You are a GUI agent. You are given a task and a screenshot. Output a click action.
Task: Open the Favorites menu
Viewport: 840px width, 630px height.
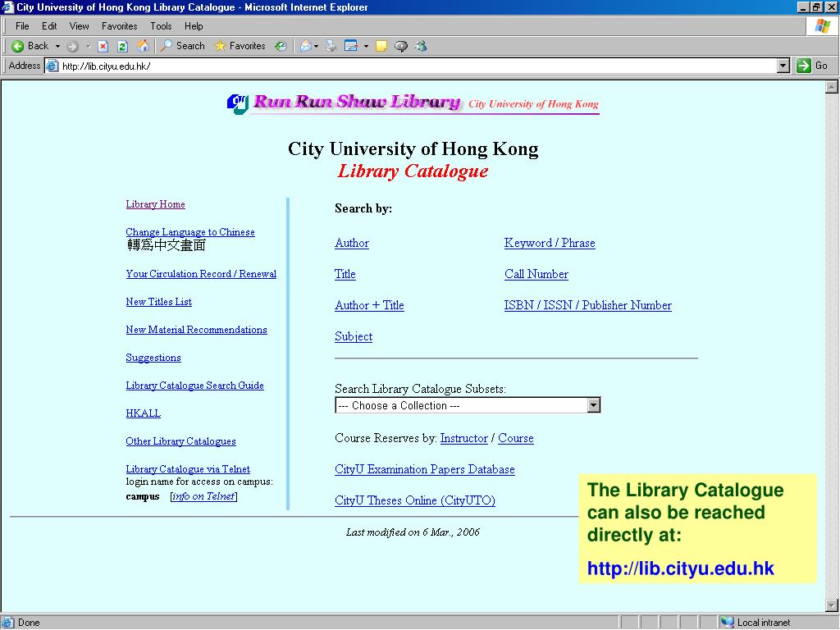(119, 25)
